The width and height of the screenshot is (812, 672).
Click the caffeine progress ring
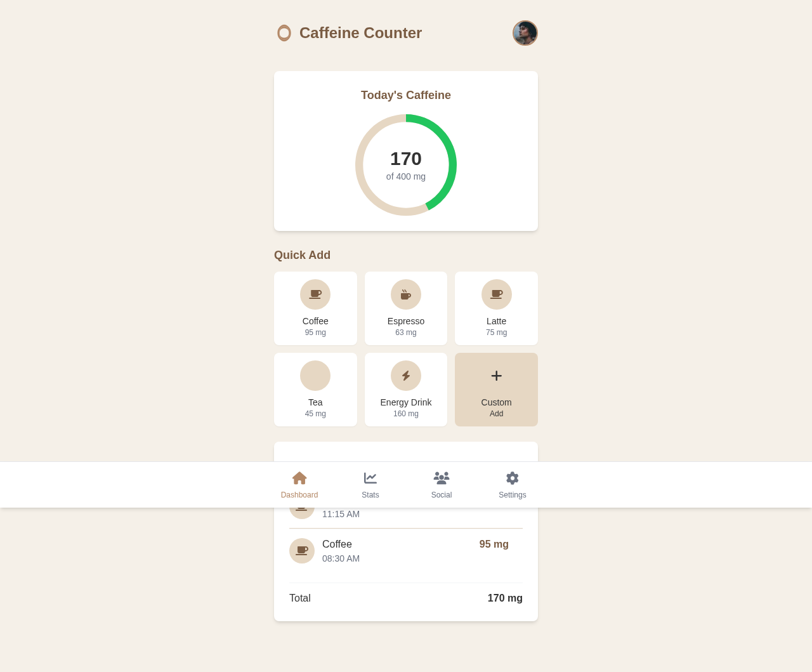(406, 164)
